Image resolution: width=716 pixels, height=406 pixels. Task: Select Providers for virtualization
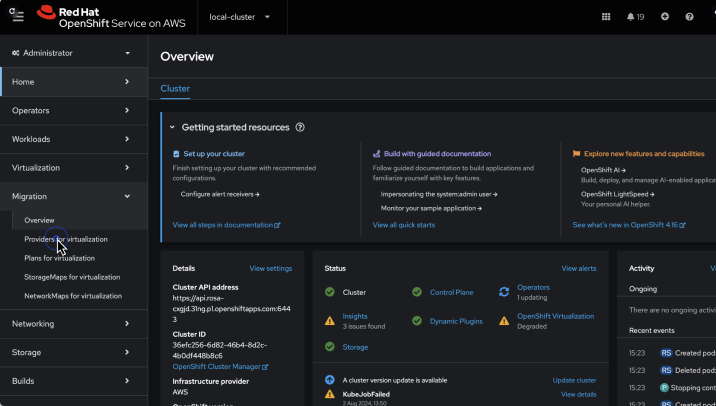click(66, 239)
